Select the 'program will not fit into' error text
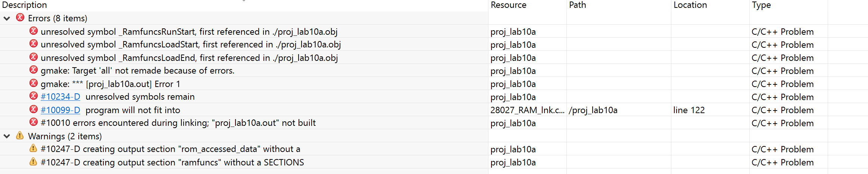Screen dimensions: 868x174 [x=133, y=110]
